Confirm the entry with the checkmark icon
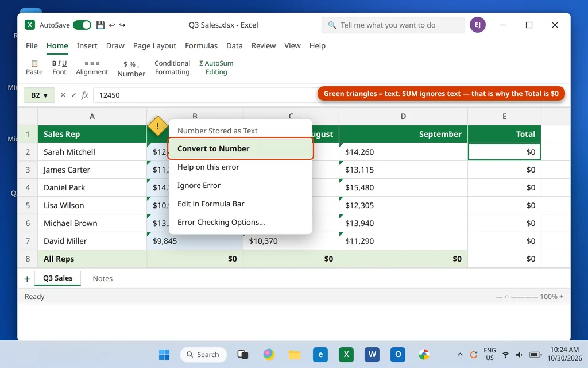 tap(73, 95)
